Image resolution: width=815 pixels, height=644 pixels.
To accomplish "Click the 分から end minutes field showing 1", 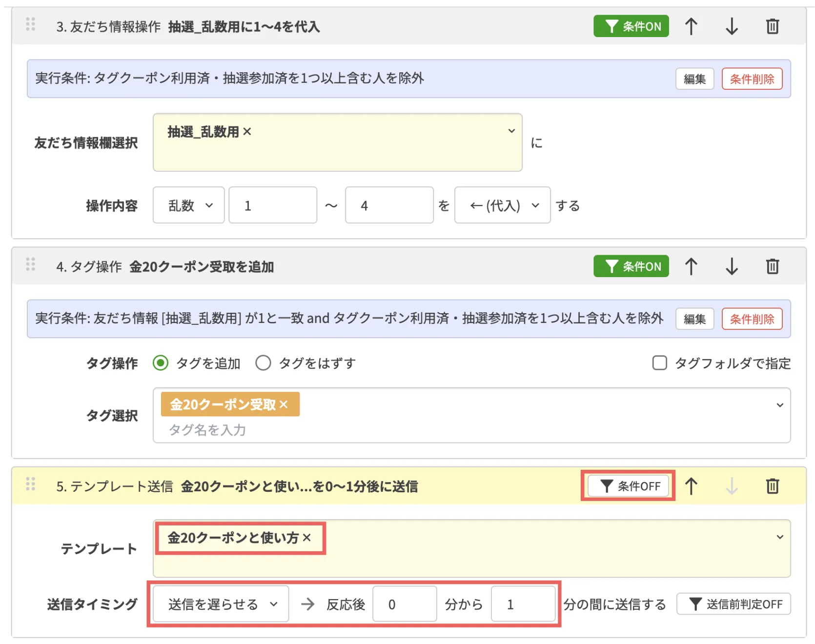I will [523, 604].
